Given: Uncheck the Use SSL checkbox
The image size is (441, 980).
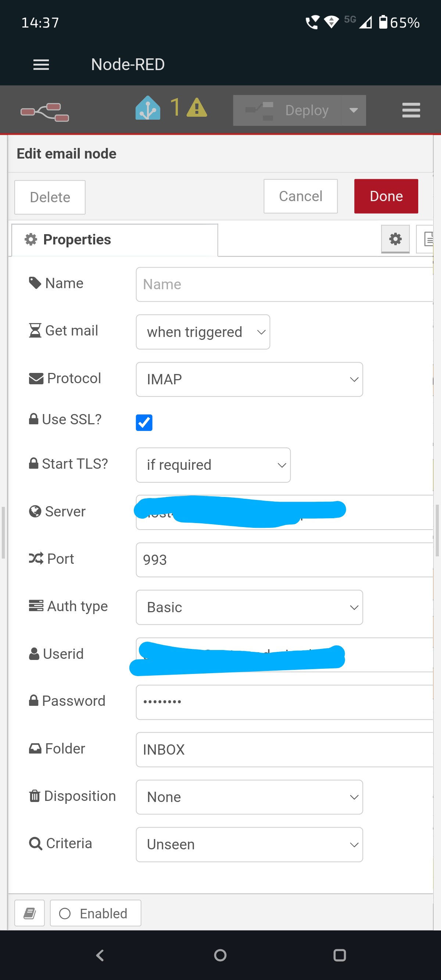Looking at the screenshot, I should coord(144,422).
